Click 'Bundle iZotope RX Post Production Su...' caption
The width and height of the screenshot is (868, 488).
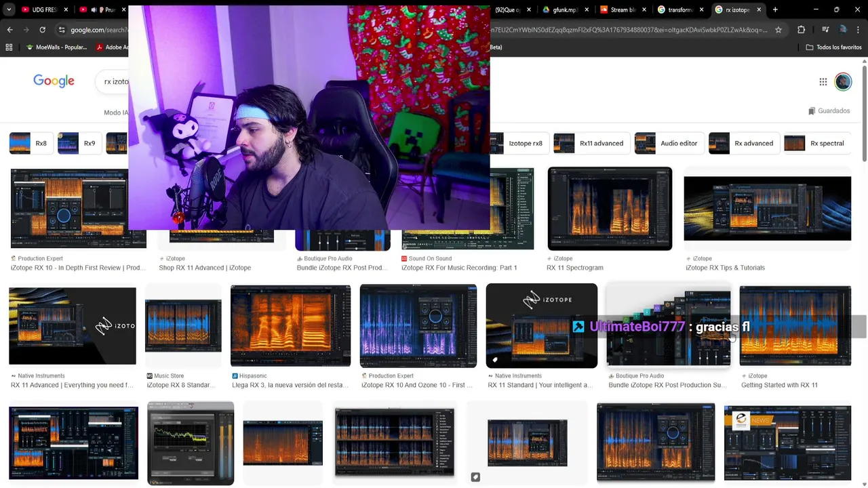(667, 385)
